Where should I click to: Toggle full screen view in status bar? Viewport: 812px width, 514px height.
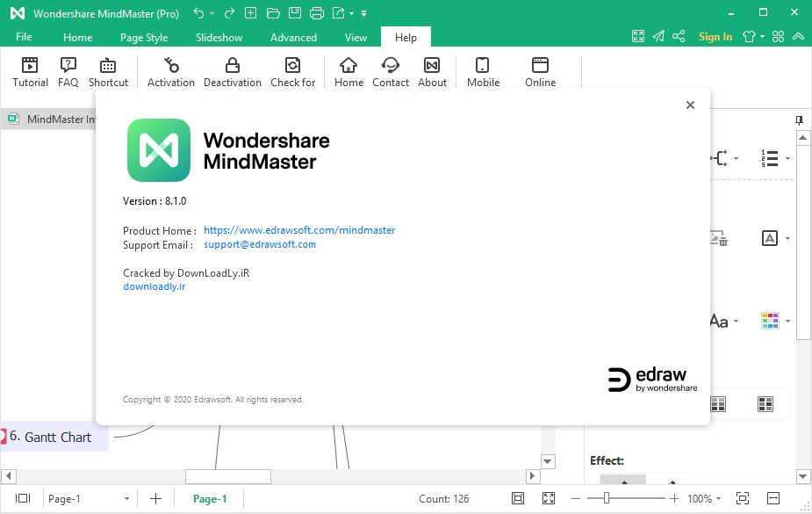[549, 498]
